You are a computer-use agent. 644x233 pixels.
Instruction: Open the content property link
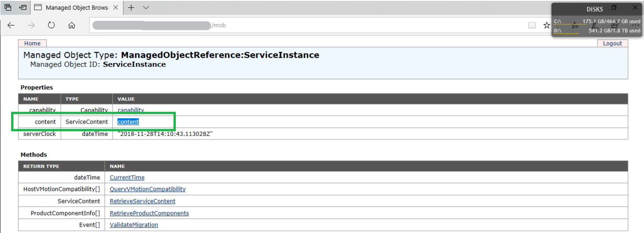click(x=128, y=122)
